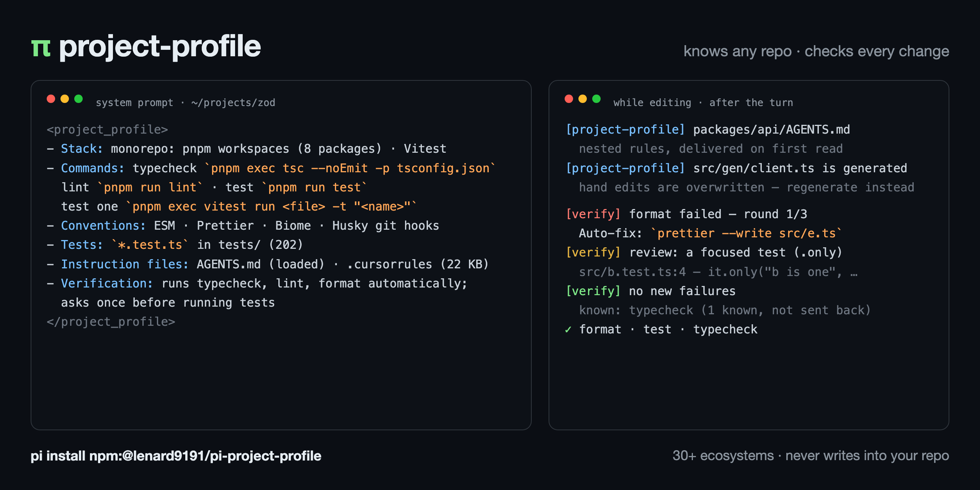
Task: Click the 'Tests:' label
Action: tap(82, 245)
